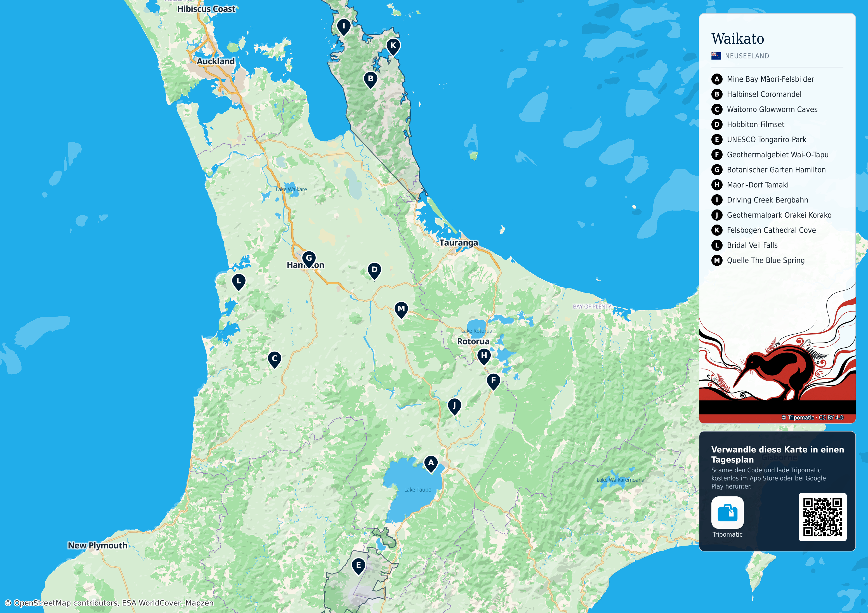Click legend badge E in the list
868x613 pixels.
717,140
